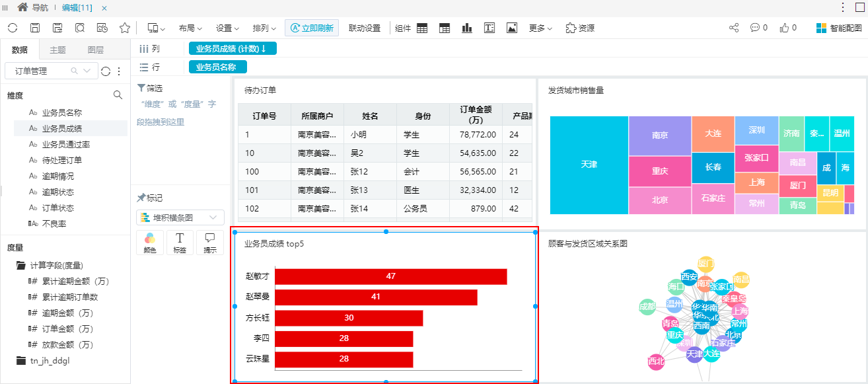This screenshot has height=384, width=868.
Task: Insert a text component icon
Action: click(489, 28)
